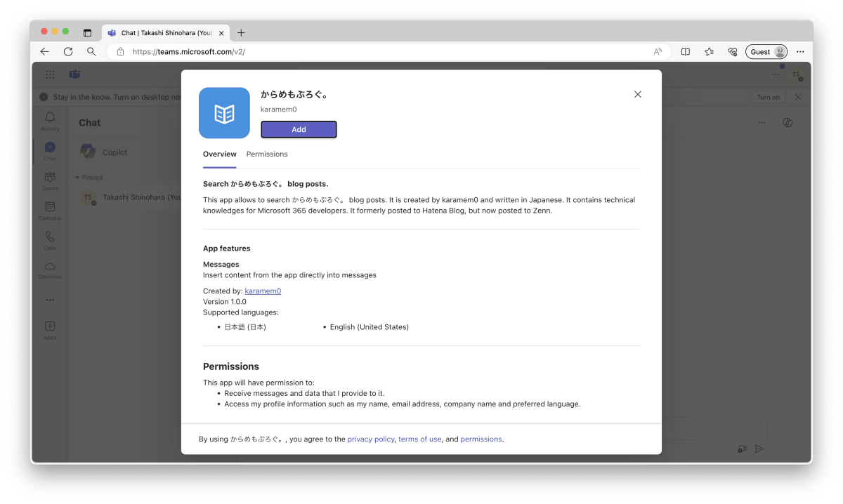Open chat header more options ellipsis
The image size is (843, 504).
pyautogui.click(x=762, y=123)
